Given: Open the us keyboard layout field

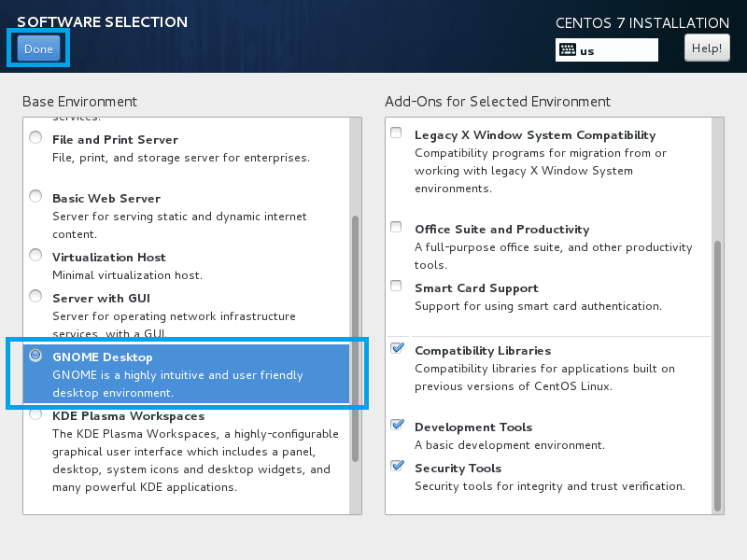Looking at the screenshot, I should point(616,50).
